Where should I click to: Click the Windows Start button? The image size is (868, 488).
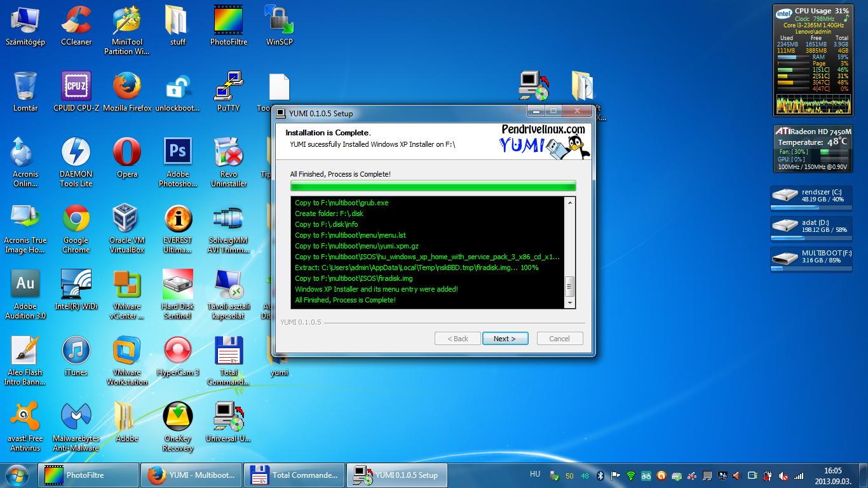(x=17, y=474)
